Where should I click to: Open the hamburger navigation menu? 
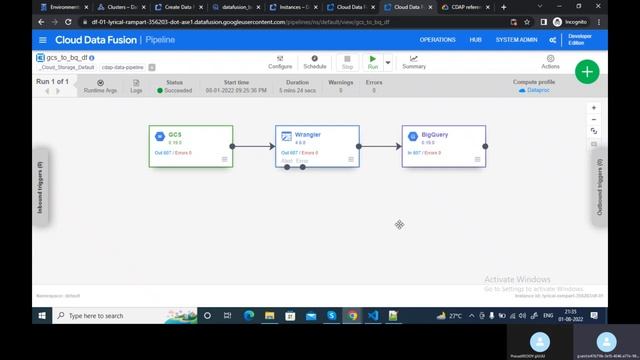tap(43, 40)
